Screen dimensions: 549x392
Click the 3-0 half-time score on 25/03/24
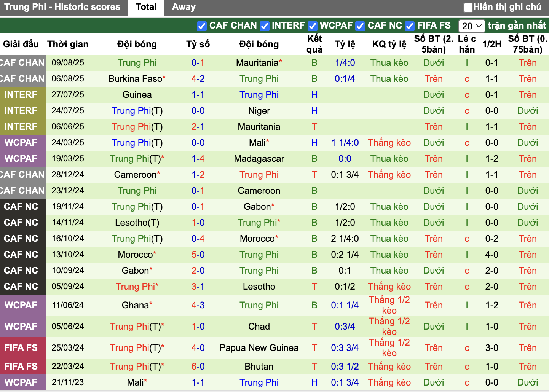492,348
